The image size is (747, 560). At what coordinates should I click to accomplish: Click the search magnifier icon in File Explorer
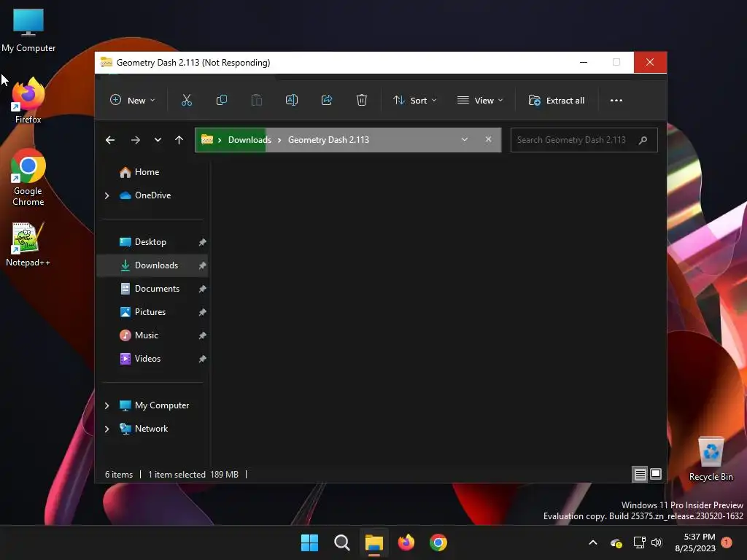point(643,140)
